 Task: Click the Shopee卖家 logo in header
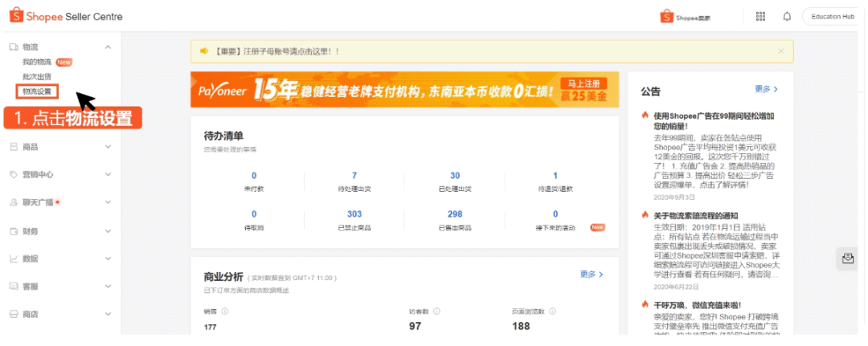click(685, 17)
